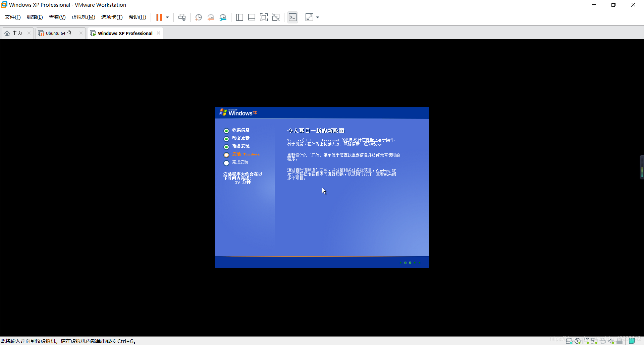Click the 令人耳目一新的新版面 heading
The image size is (644, 345).
316,131
